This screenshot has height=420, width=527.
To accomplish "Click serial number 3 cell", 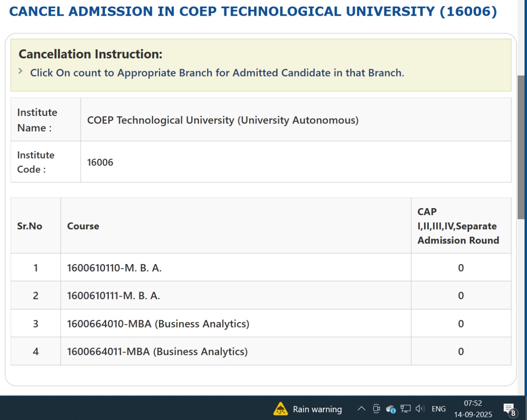I will 36,324.
